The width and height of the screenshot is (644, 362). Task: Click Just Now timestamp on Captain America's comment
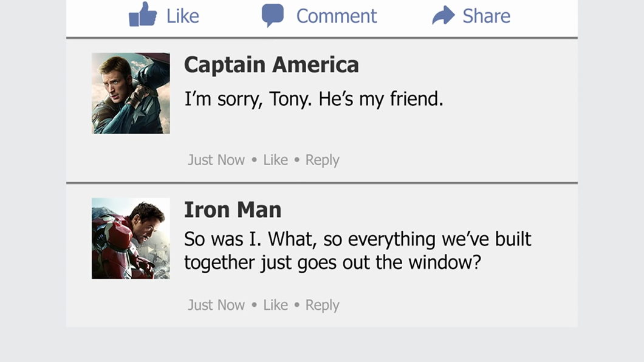tap(216, 160)
